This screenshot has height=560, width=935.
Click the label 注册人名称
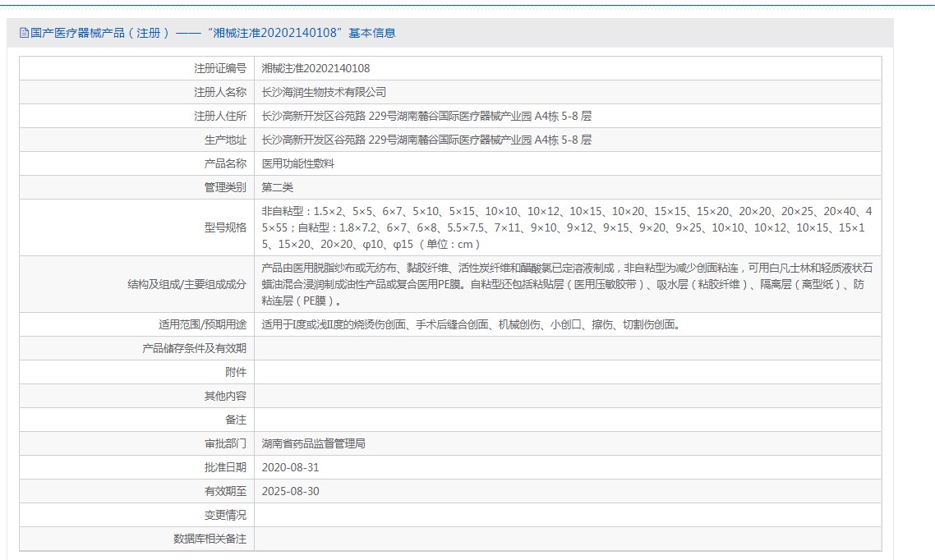(x=220, y=92)
